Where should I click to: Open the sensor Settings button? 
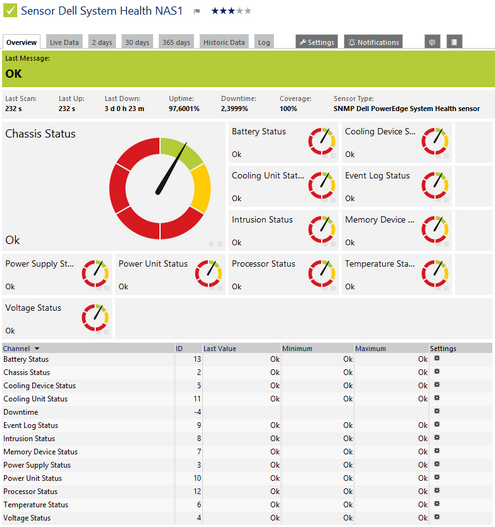pos(317,42)
